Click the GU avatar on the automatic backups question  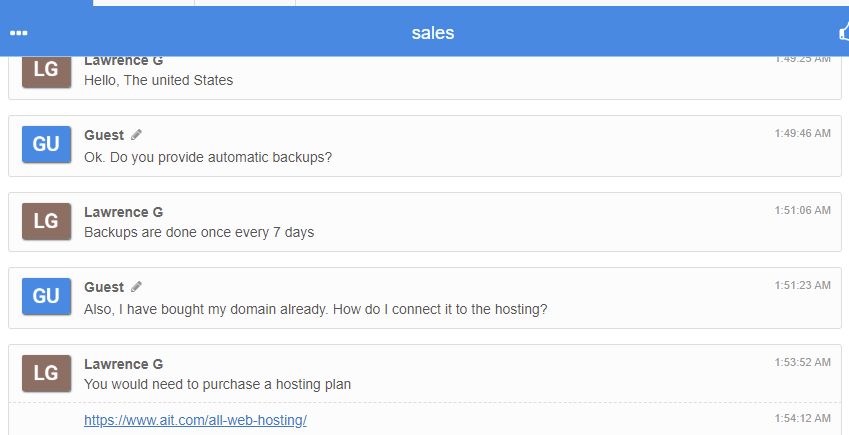point(47,144)
